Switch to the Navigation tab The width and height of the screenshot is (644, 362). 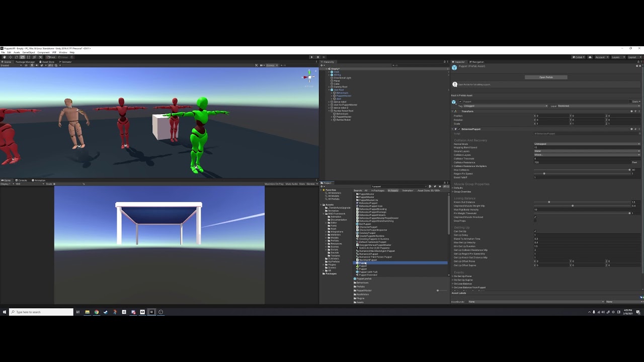(x=476, y=62)
